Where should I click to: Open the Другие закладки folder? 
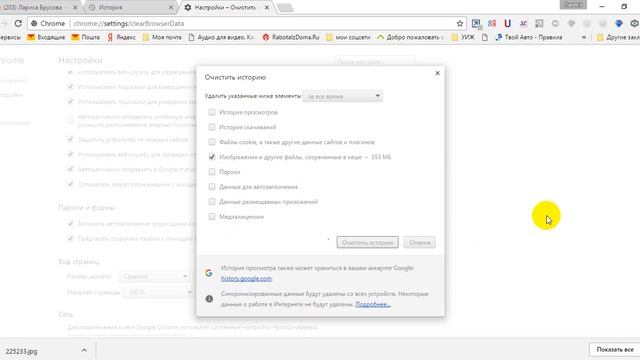[618, 37]
